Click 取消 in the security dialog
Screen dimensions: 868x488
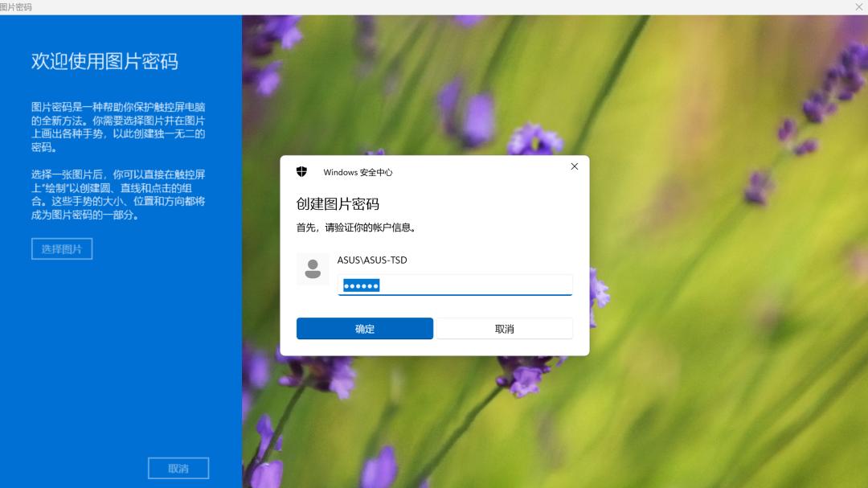pos(504,328)
